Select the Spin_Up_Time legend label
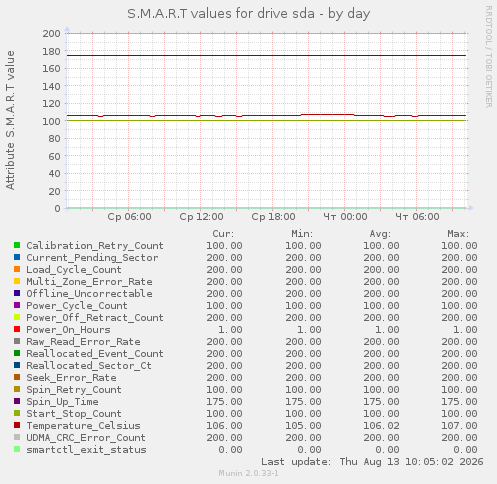The height and width of the screenshot is (484, 497). (x=62, y=402)
